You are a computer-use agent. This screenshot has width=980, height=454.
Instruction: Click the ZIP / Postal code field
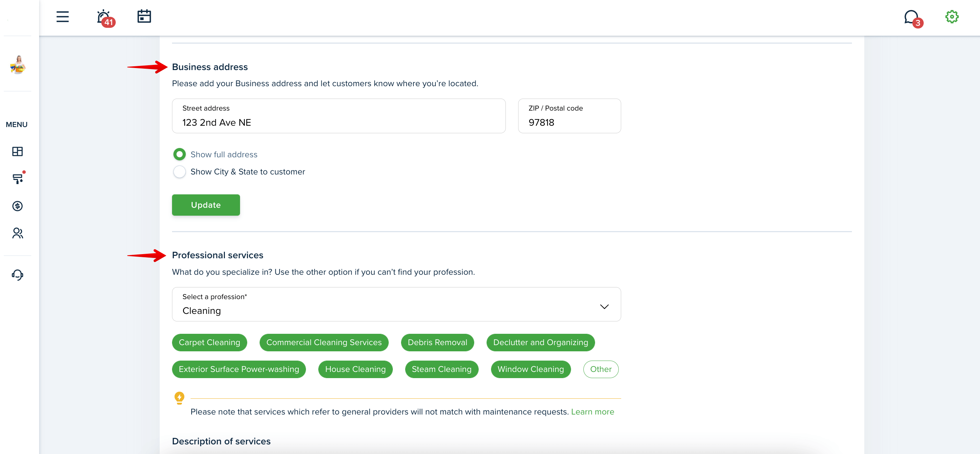pyautogui.click(x=569, y=116)
